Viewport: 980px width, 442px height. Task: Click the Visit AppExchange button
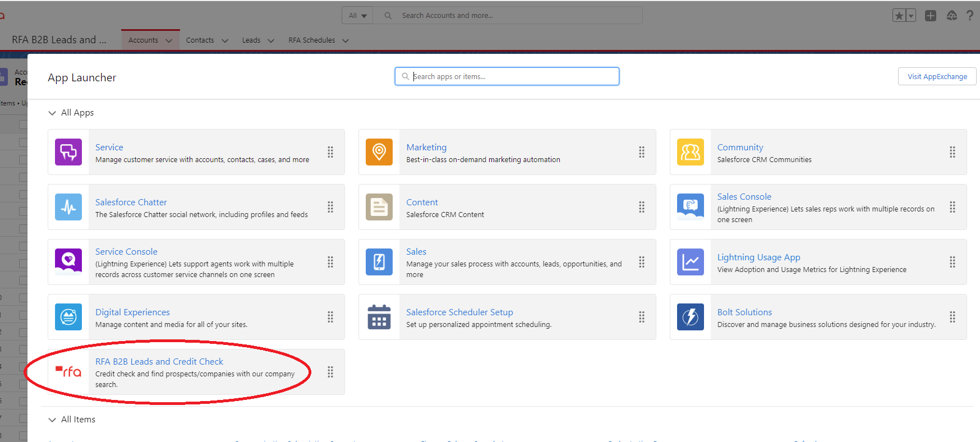pyautogui.click(x=937, y=76)
